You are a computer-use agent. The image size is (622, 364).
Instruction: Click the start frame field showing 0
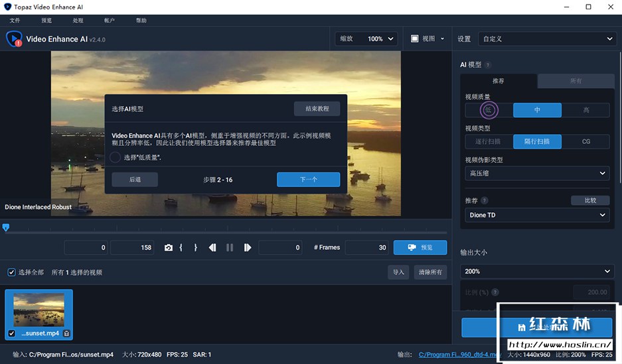pos(86,247)
